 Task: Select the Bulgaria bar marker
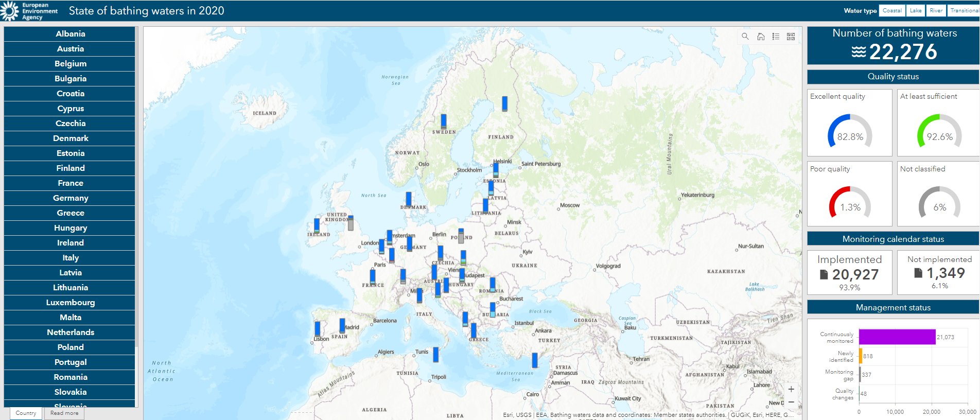click(x=493, y=309)
